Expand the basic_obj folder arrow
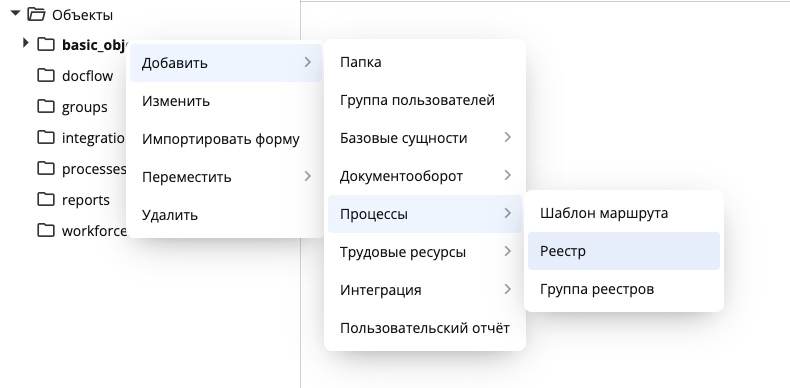790x388 pixels. point(26,43)
